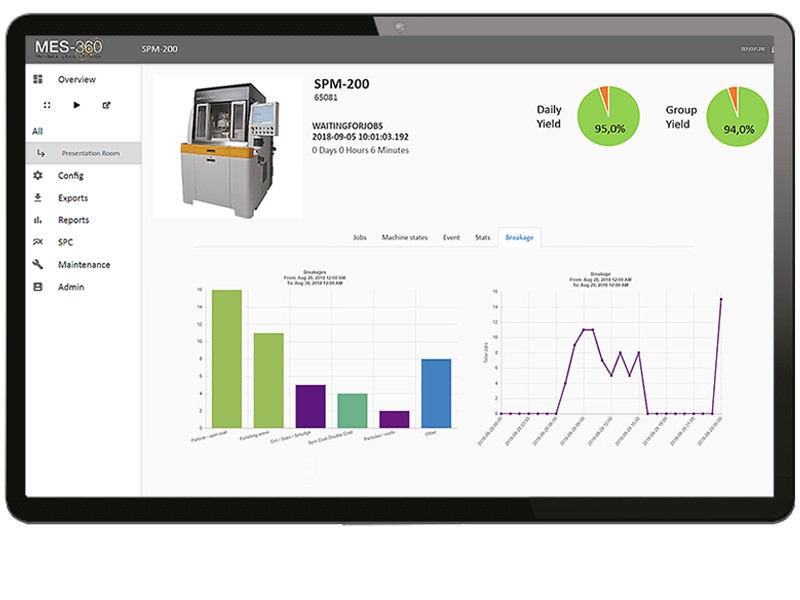Open the Machine states tab
800x600 pixels.
click(x=404, y=238)
